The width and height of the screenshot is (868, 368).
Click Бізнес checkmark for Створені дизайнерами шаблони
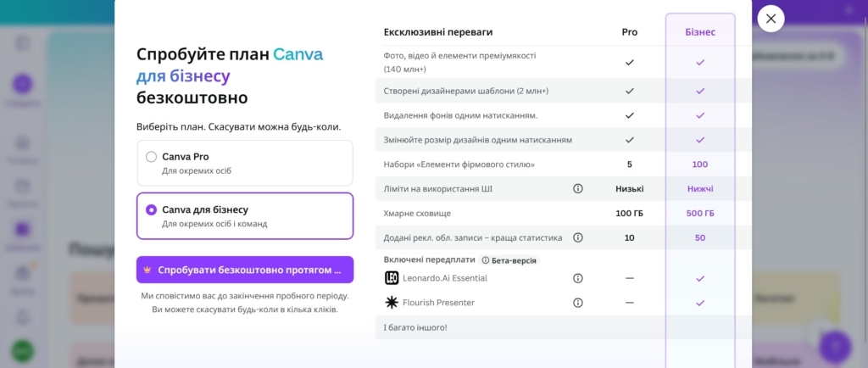click(x=700, y=91)
